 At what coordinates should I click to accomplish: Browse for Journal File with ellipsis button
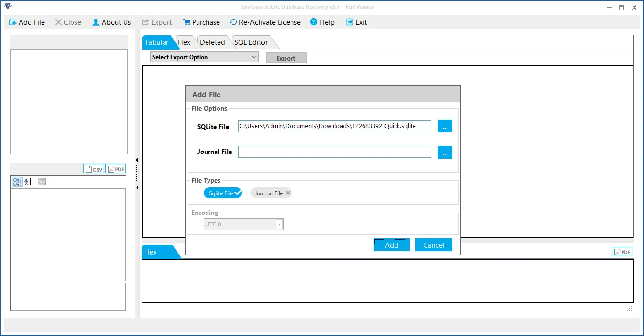(x=445, y=152)
